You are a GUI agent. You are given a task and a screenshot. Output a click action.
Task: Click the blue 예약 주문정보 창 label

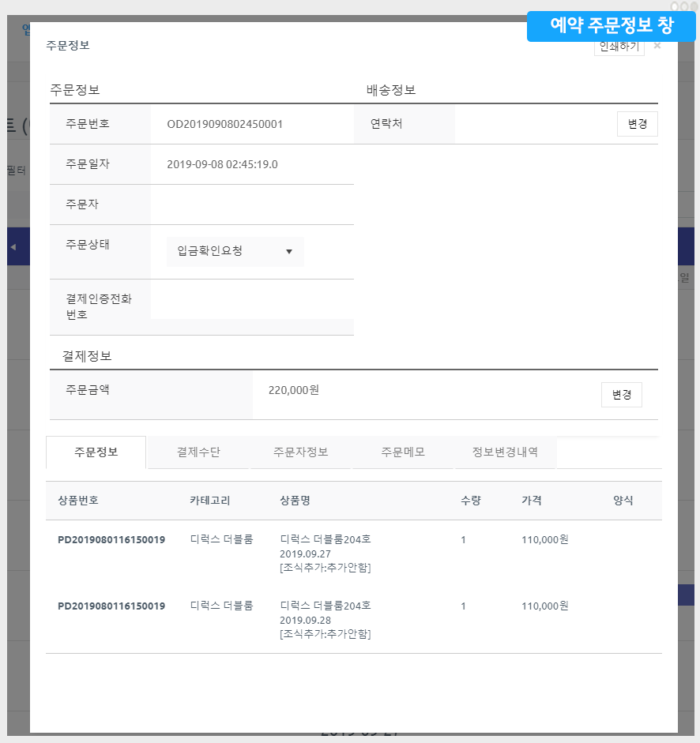(x=612, y=25)
